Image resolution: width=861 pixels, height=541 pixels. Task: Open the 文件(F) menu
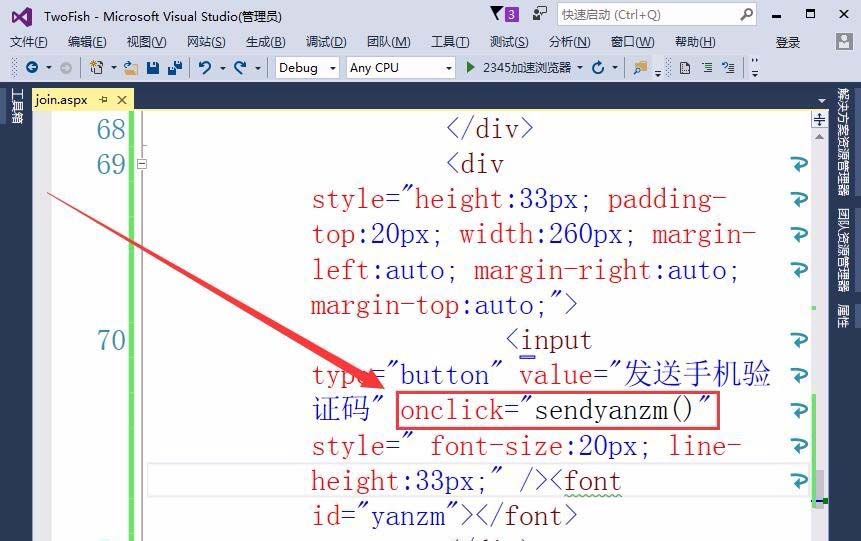click(x=29, y=42)
